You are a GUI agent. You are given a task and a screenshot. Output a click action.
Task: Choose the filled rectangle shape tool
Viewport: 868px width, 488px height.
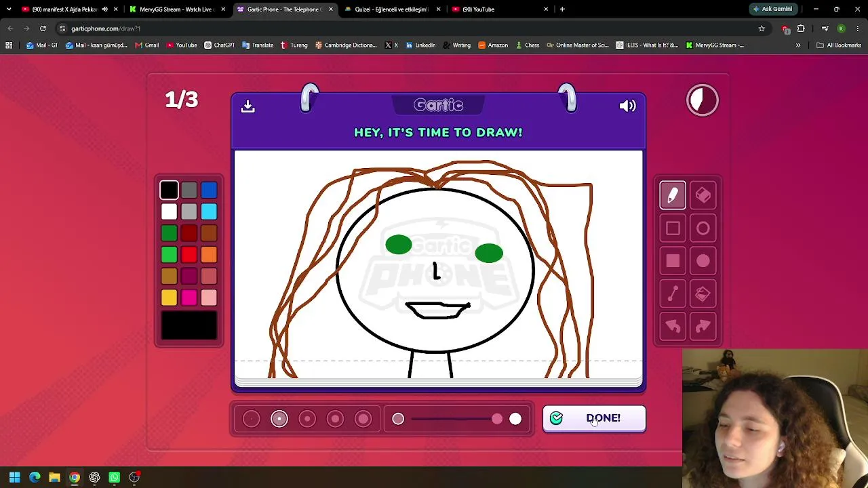(x=673, y=261)
